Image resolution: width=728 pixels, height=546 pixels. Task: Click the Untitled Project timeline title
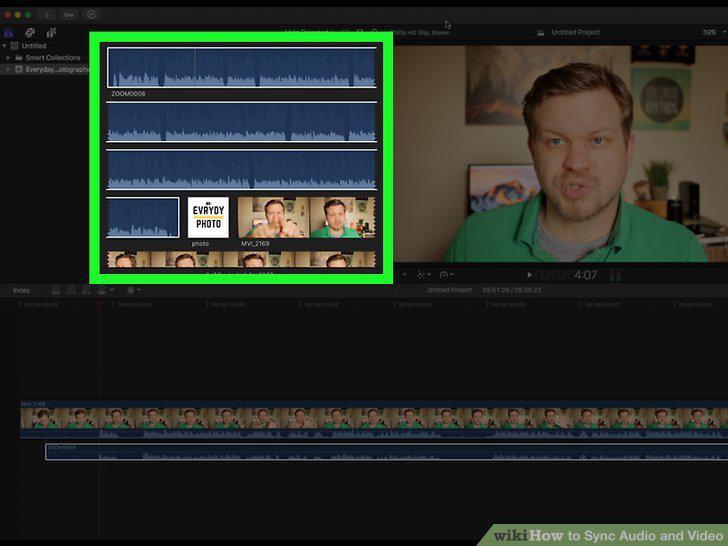click(x=449, y=290)
